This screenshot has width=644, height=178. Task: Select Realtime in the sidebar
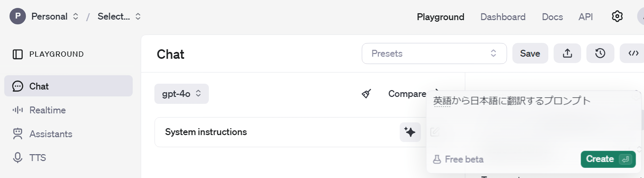(48, 110)
